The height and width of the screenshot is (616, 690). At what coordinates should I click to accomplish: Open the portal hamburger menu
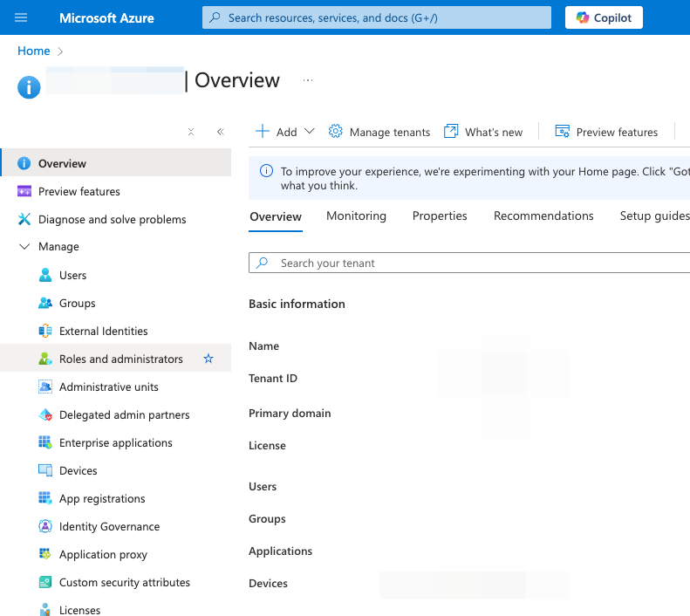(22, 17)
